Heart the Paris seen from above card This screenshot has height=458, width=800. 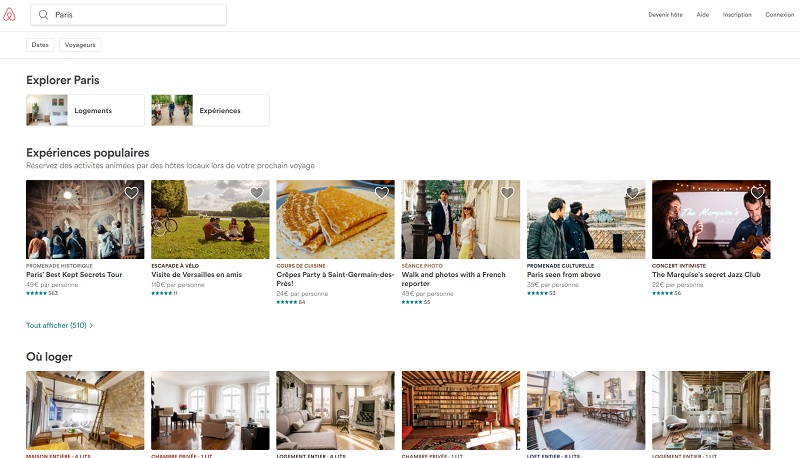click(632, 193)
